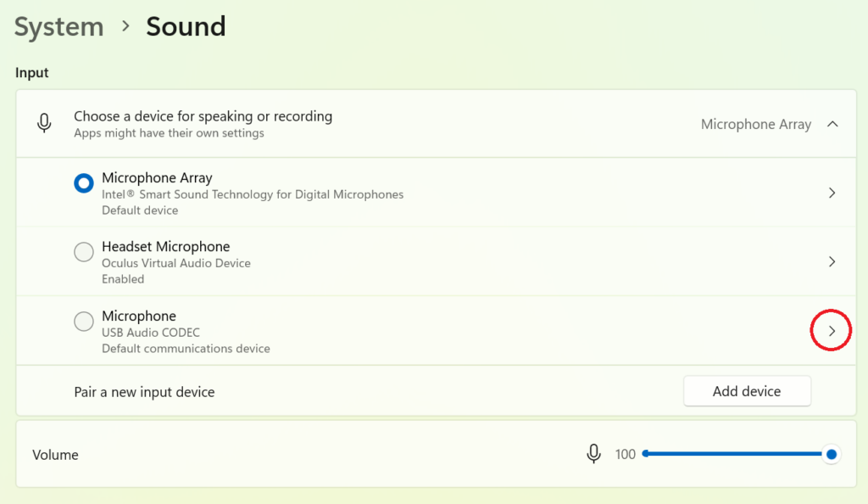Click the Intel Smart Sound Technology description text

[253, 194]
